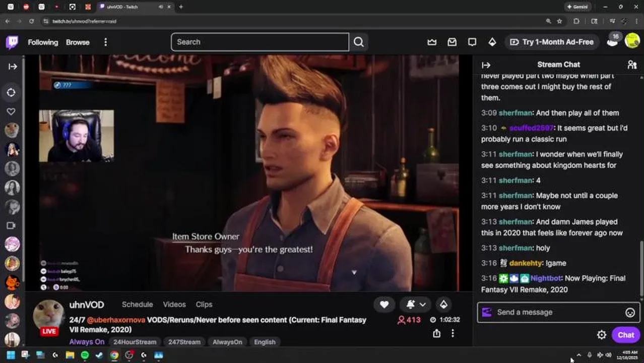
Task: Open the emote picker smiley
Action: [630, 313]
